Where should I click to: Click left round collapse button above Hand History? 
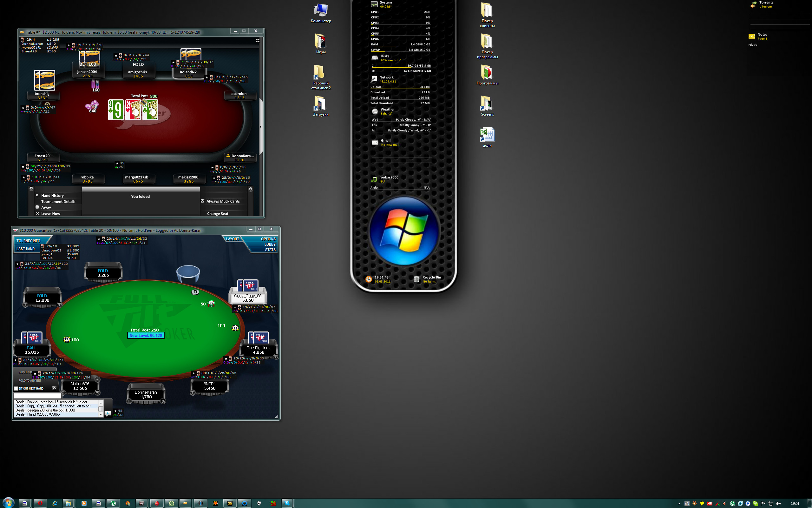(31, 189)
